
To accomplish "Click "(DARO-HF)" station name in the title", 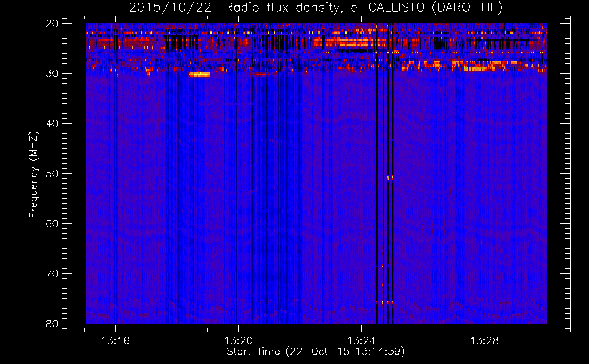I will click(x=467, y=8).
